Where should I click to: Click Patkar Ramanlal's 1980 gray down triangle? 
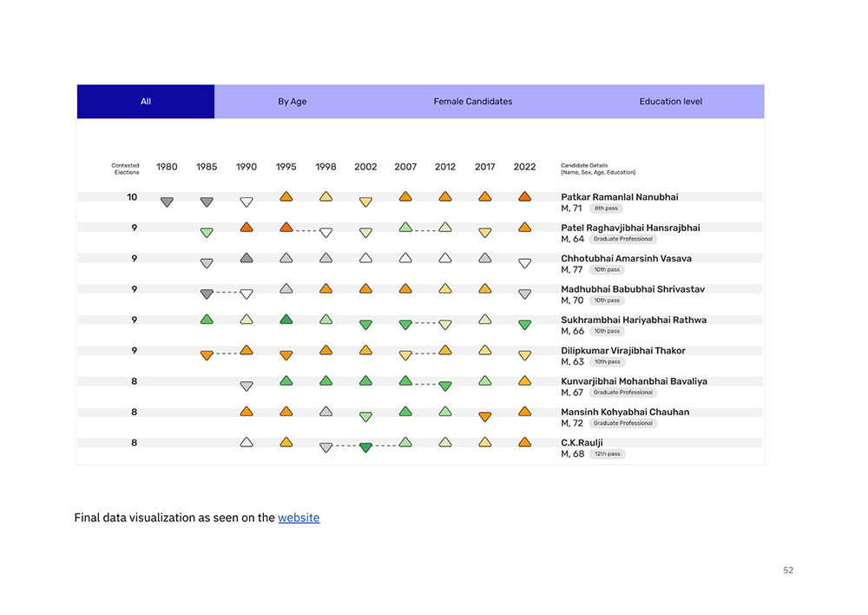167,202
